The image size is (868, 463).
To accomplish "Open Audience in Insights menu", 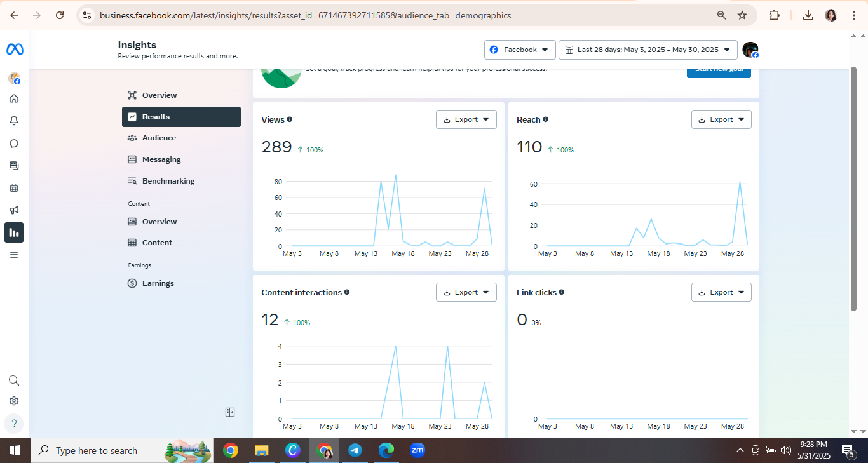I will (x=182, y=138).
